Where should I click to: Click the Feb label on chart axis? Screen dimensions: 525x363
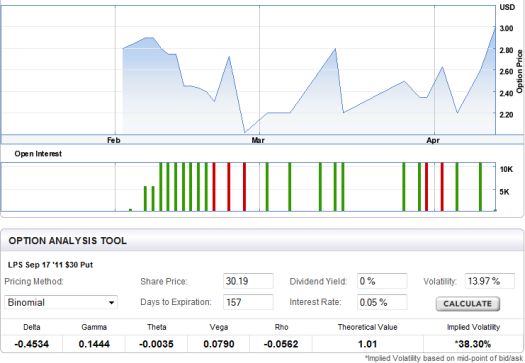(114, 140)
